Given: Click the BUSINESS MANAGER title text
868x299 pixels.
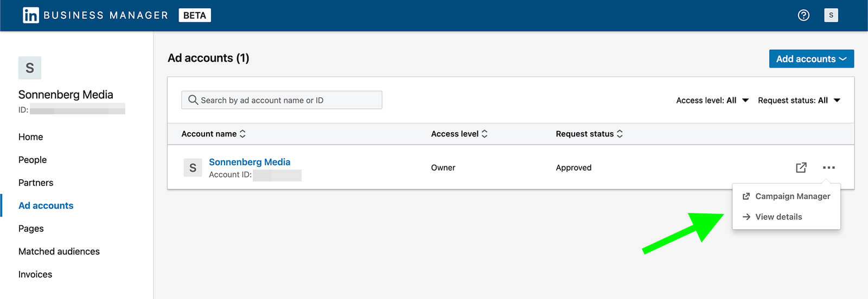Looking at the screenshot, I should (106, 15).
